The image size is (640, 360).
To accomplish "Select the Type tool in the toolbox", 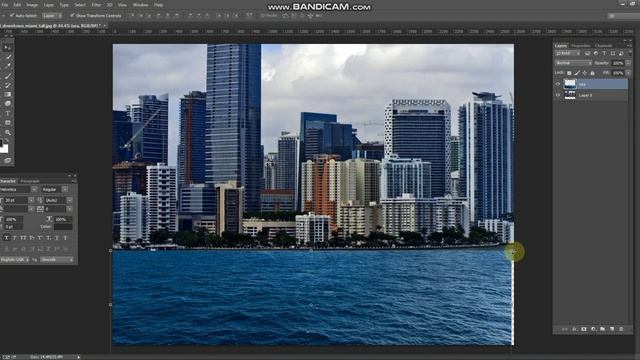I will point(7,113).
